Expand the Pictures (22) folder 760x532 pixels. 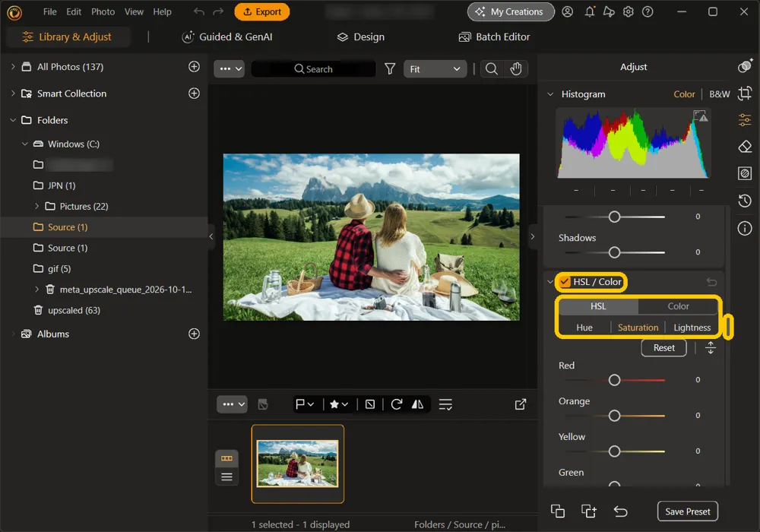36,207
